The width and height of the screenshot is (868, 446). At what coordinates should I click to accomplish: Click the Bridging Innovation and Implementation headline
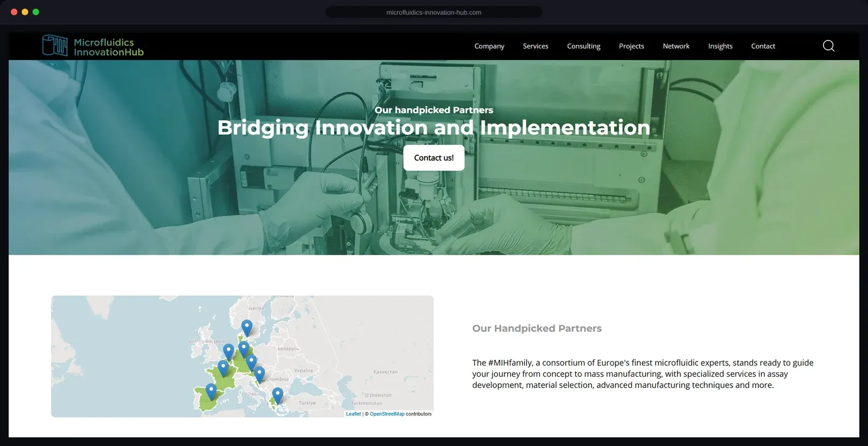tap(434, 128)
